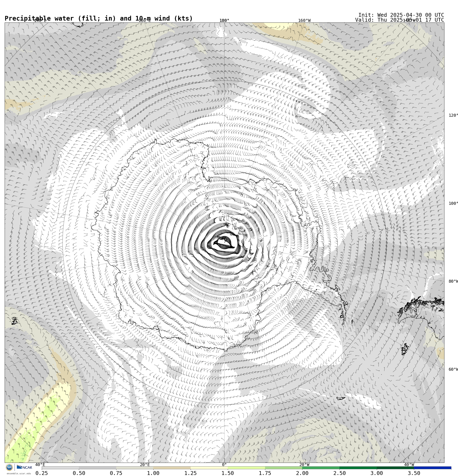Pick the light gray 0.25–0.50 colorbar segment
This screenshot has width=458, height=476.
coord(60,468)
